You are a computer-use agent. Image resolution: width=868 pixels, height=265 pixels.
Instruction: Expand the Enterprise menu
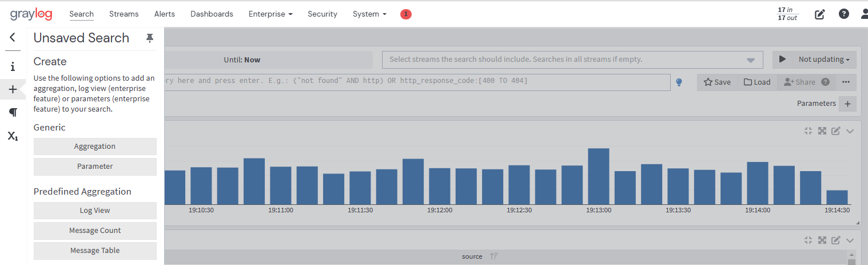(x=270, y=14)
